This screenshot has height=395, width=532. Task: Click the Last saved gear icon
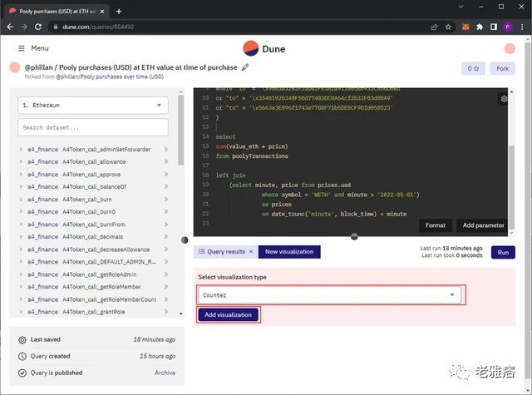coord(22,339)
